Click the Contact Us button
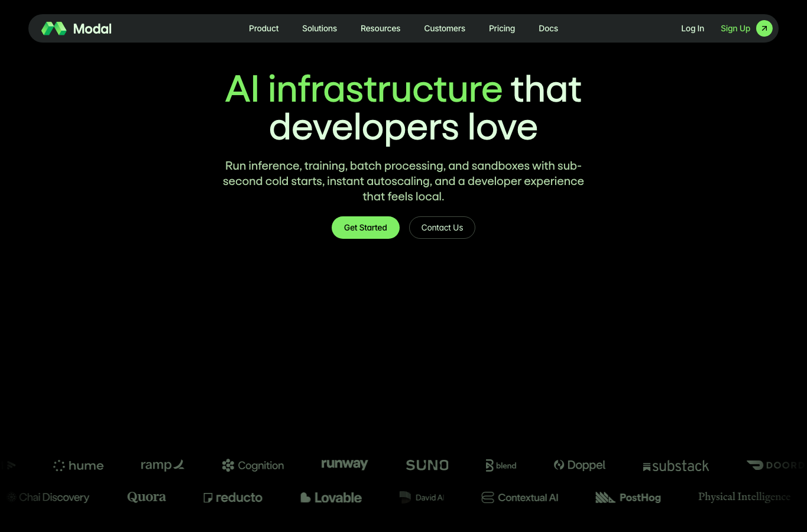 click(x=442, y=228)
